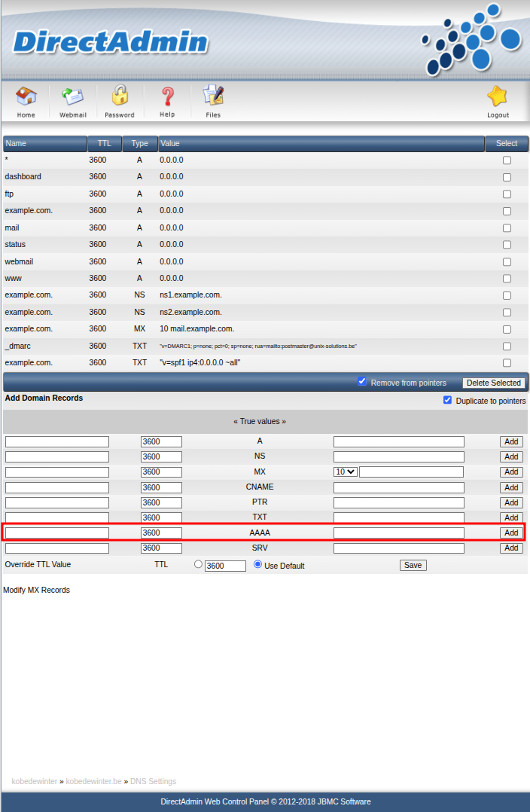Click the ns2.example.com. value cell

tap(190, 313)
